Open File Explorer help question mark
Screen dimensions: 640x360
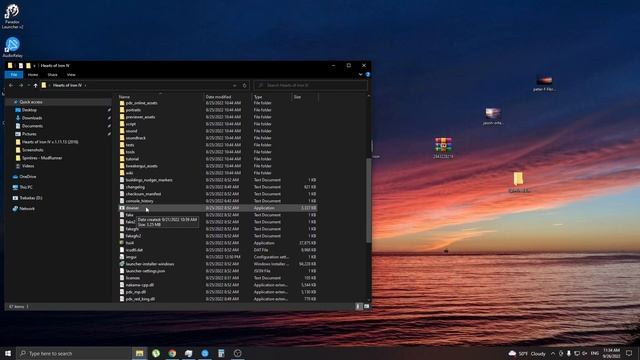(x=368, y=75)
